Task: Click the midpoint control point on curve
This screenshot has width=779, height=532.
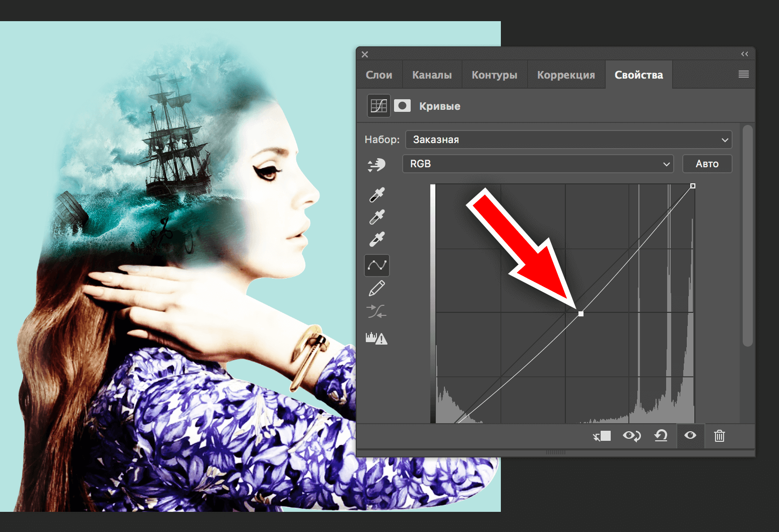Action: [581, 314]
